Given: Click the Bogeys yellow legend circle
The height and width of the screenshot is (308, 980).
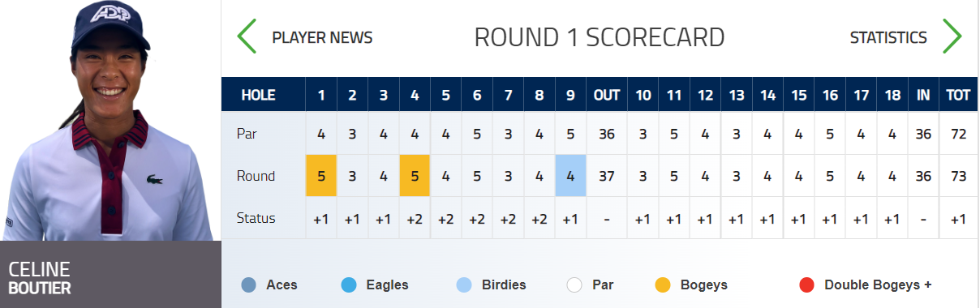Looking at the screenshot, I should [664, 285].
